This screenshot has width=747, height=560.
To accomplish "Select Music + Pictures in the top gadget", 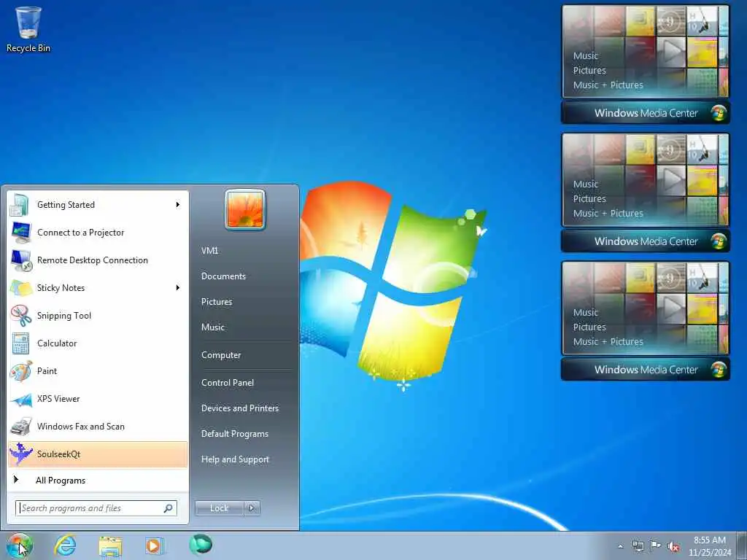I will (608, 85).
